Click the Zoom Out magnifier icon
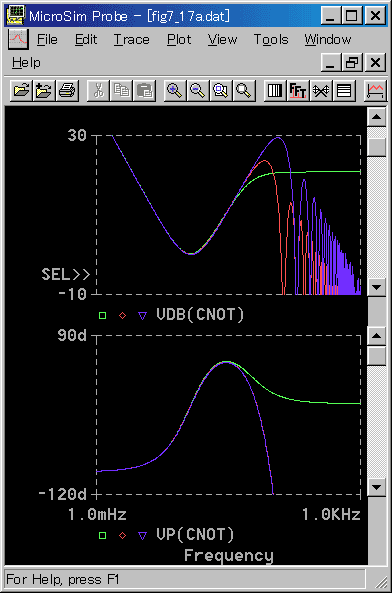The width and height of the screenshot is (392, 593). tap(198, 91)
